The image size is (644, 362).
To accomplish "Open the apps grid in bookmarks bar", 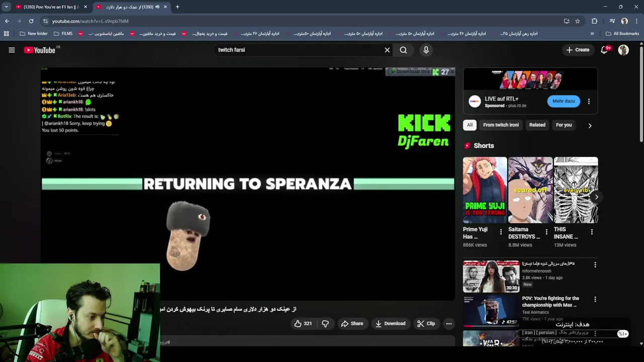I will point(7,34).
